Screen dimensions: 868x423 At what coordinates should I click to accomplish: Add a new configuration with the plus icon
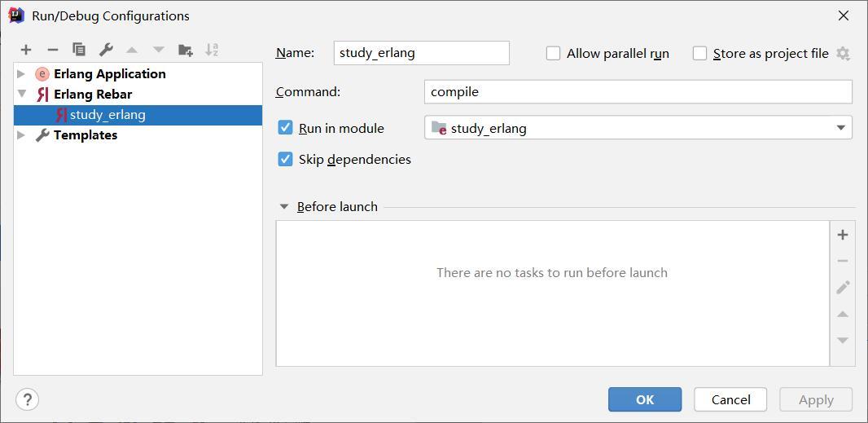click(x=25, y=50)
